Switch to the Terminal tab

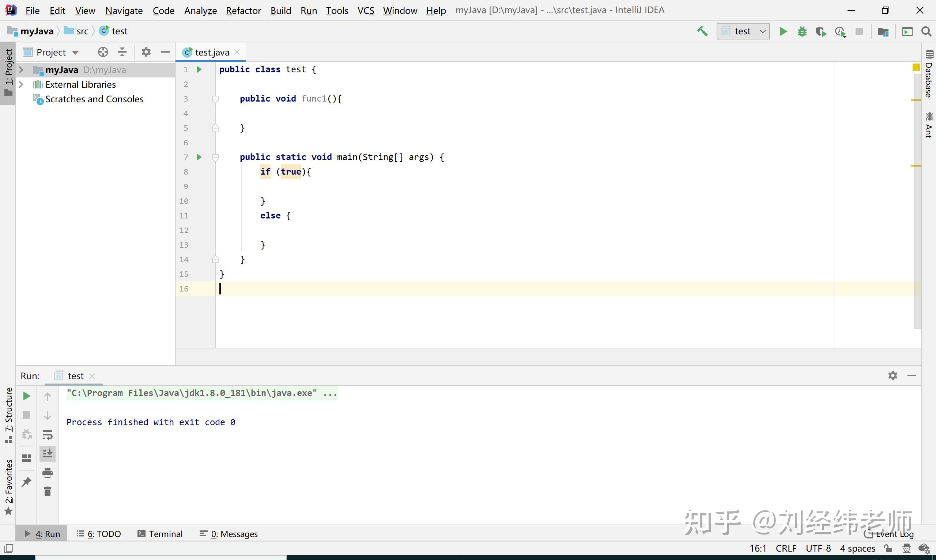point(160,534)
